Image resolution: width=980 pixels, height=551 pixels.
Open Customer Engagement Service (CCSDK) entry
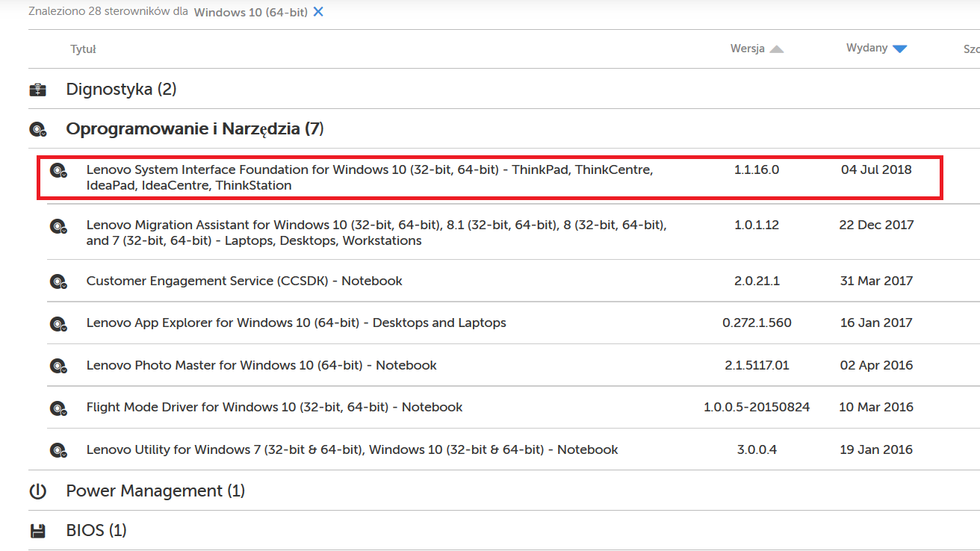[244, 281]
